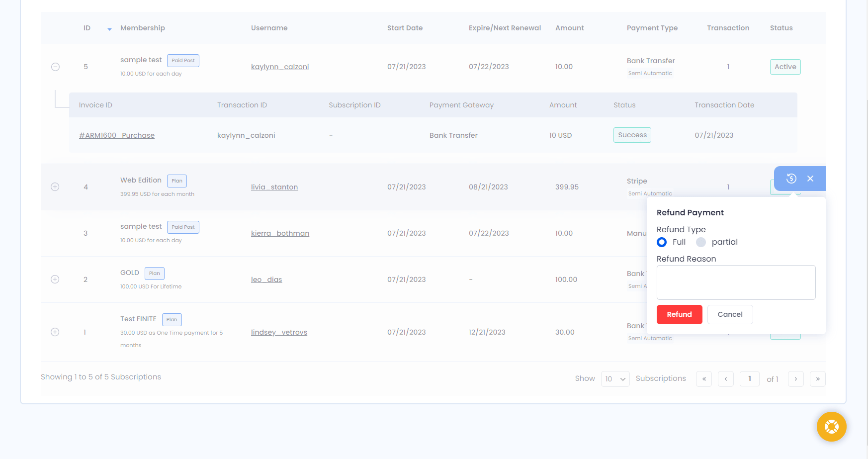Open the show 10 per page dropdown
The image size is (868, 459).
point(615,379)
